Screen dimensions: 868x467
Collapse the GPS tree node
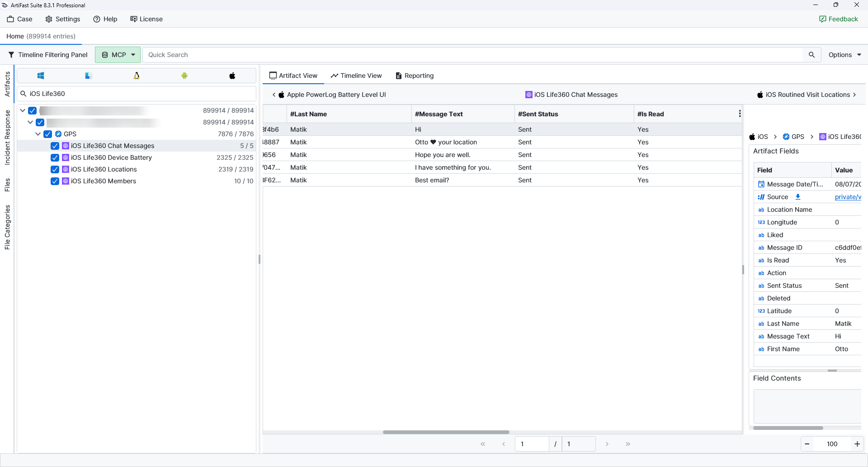(38, 134)
